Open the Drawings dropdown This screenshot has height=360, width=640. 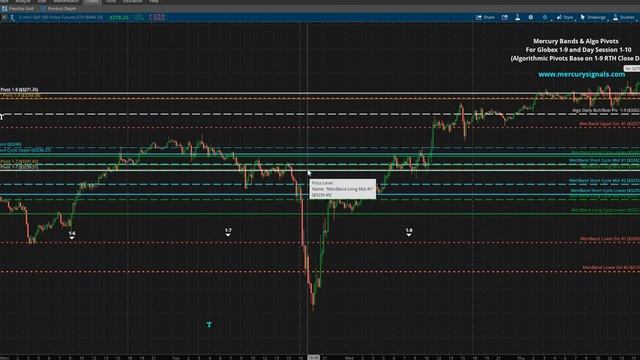[x=593, y=17]
